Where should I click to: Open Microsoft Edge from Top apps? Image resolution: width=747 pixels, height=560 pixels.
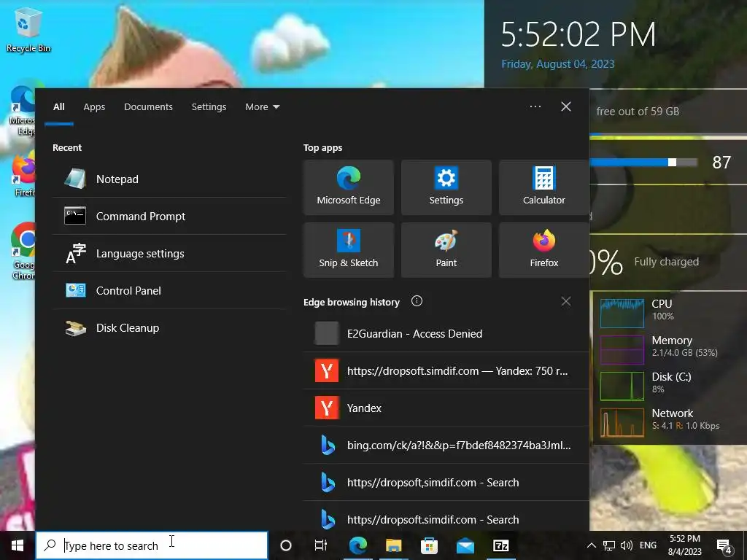coord(348,187)
